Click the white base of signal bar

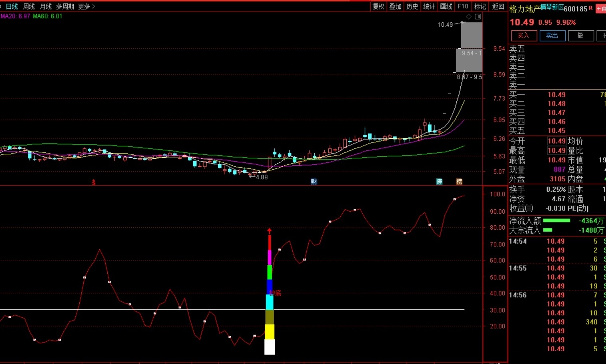pos(270,347)
